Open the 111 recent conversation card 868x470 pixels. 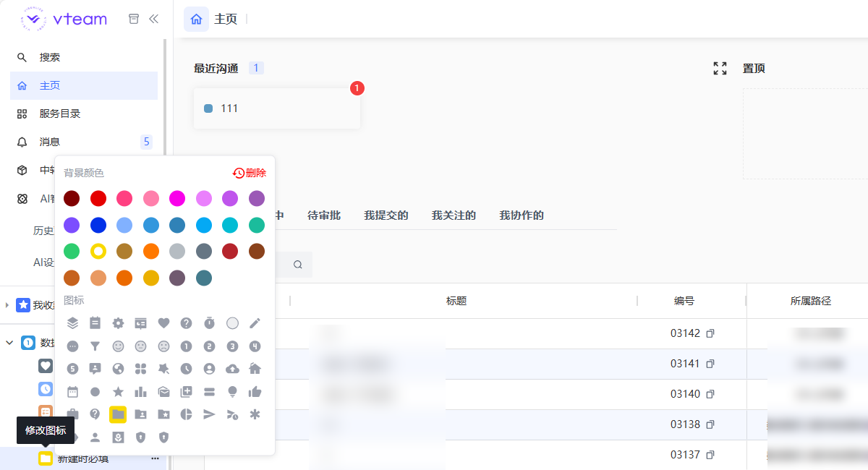[x=277, y=108]
